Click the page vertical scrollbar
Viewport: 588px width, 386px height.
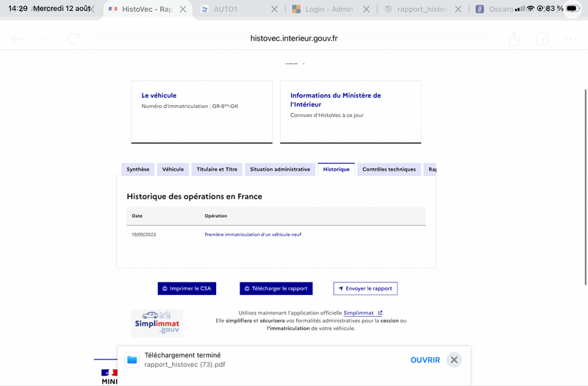tap(585, 187)
